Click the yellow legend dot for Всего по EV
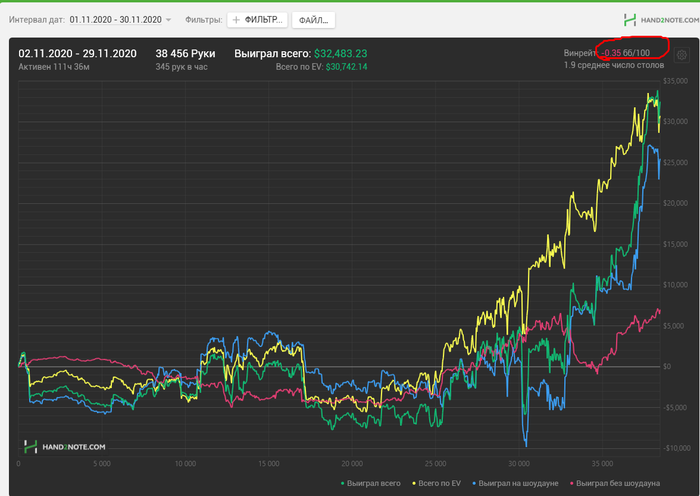This screenshot has width=700, height=496. pyautogui.click(x=414, y=483)
